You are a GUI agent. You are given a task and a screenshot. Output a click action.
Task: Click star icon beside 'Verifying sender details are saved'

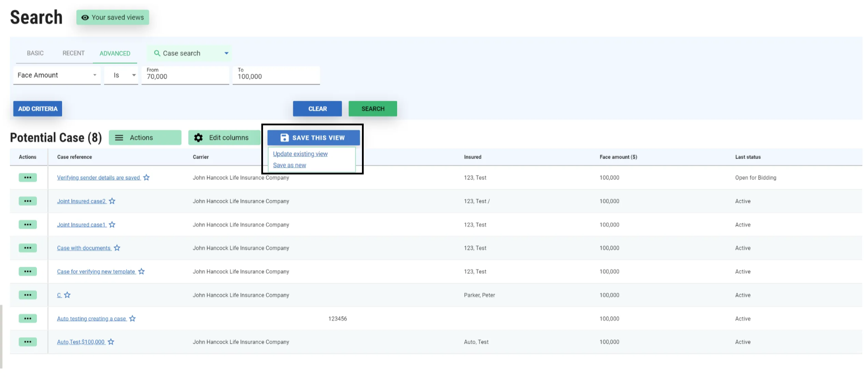[x=146, y=178]
